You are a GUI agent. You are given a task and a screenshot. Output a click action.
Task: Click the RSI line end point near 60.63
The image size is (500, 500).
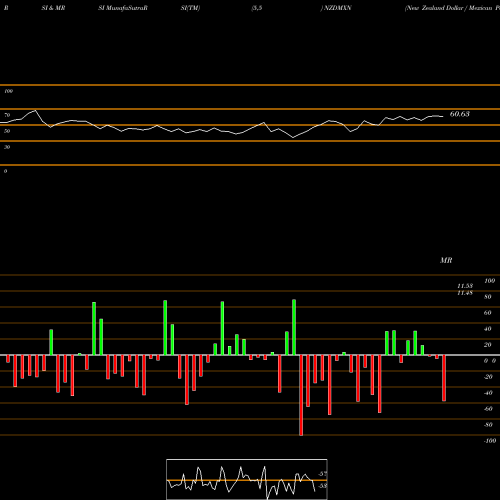(x=443, y=116)
